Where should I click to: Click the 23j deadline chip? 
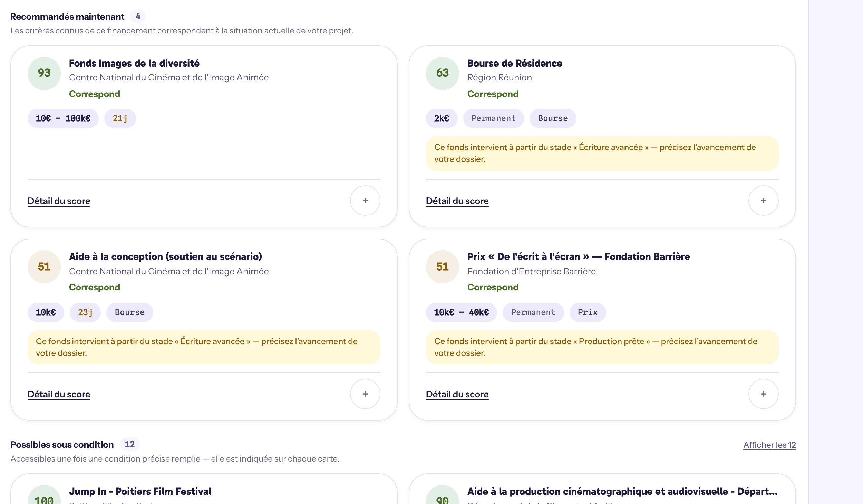pos(85,312)
